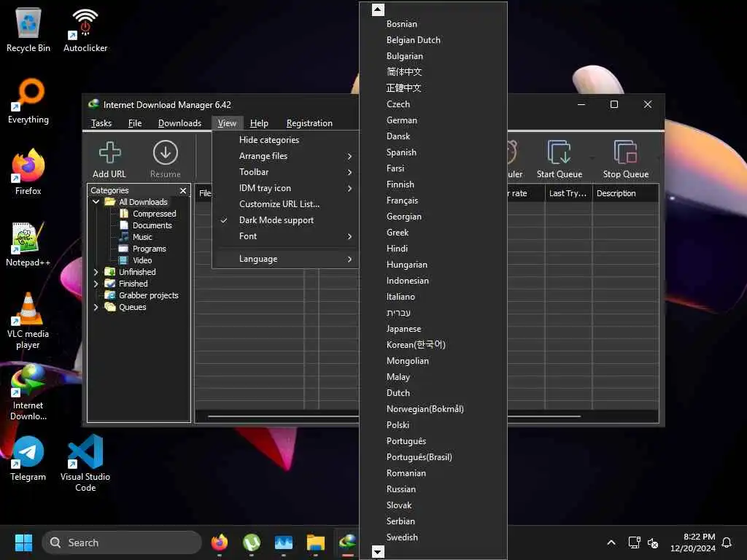Image resolution: width=747 pixels, height=560 pixels.
Task: Click the View menu
Action: pyautogui.click(x=228, y=123)
